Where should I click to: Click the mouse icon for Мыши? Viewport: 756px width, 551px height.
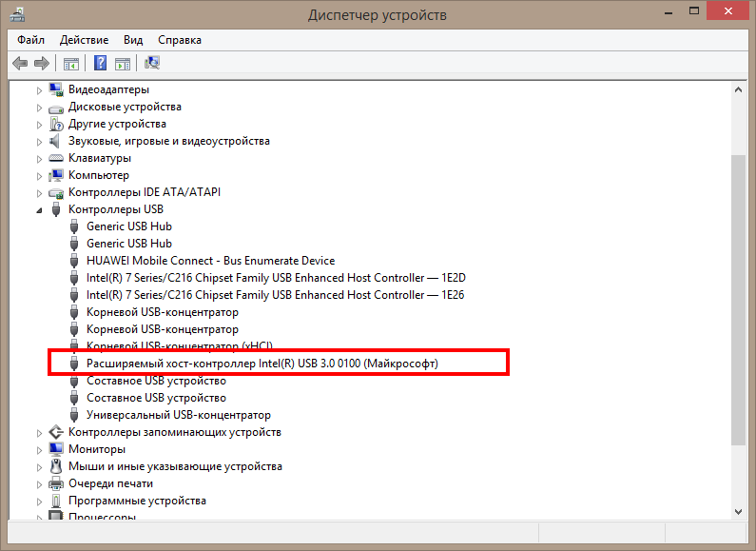click(56, 466)
